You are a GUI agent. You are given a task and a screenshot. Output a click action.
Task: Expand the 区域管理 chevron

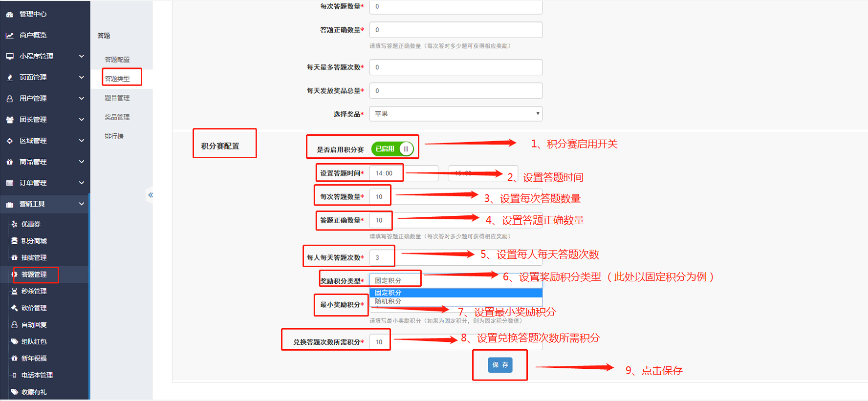coord(82,140)
